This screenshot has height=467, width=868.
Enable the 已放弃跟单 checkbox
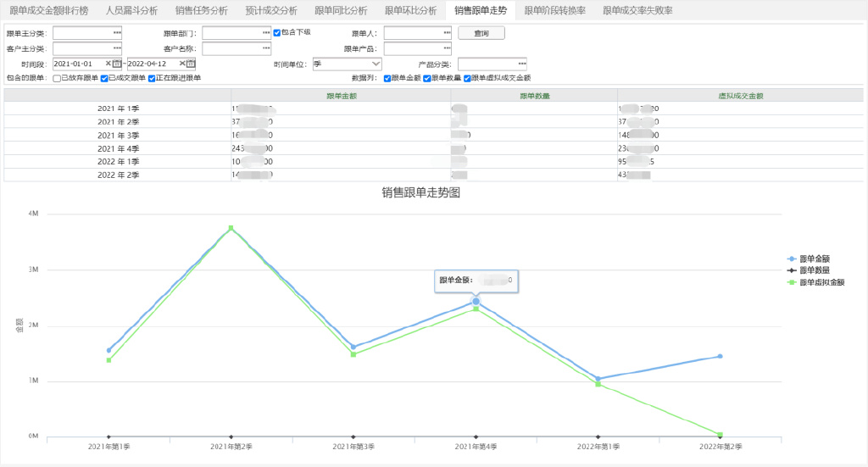pyautogui.click(x=57, y=78)
